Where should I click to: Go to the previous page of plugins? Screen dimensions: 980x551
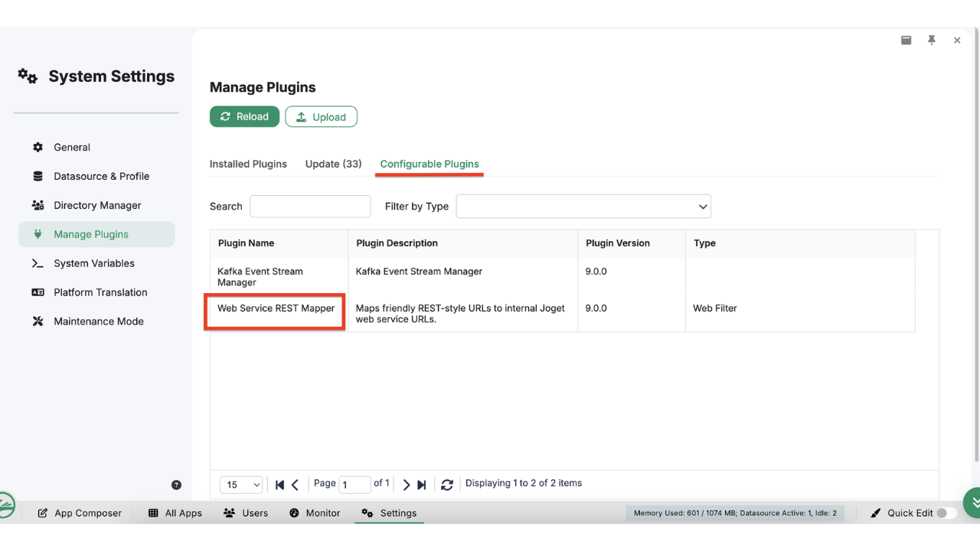point(295,484)
